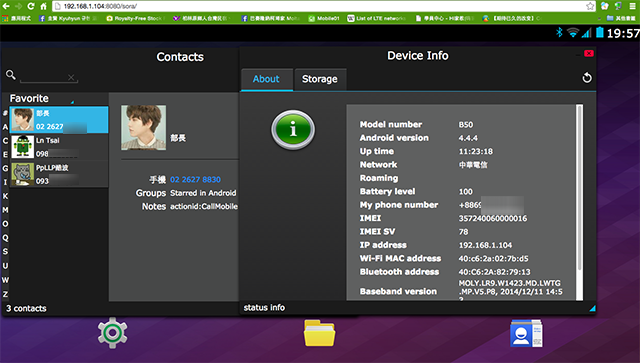
Task: Click the browser reload button
Action: click(x=31, y=6)
